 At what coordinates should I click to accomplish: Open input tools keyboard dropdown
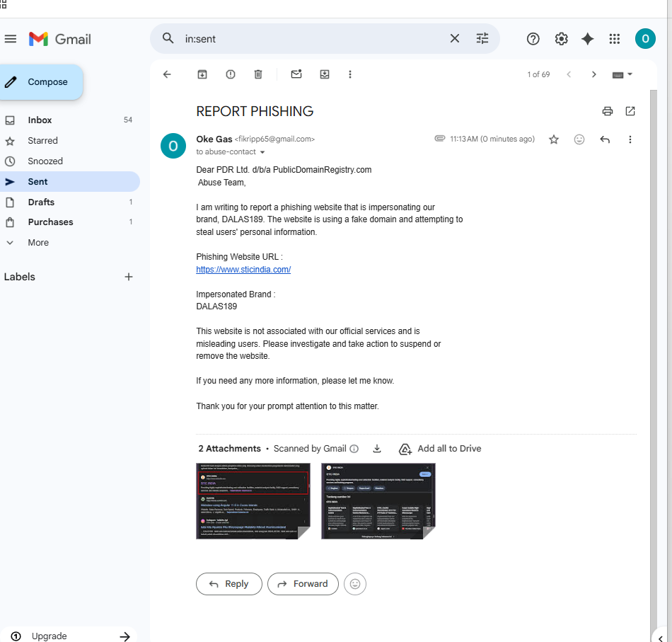(x=622, y=74)
